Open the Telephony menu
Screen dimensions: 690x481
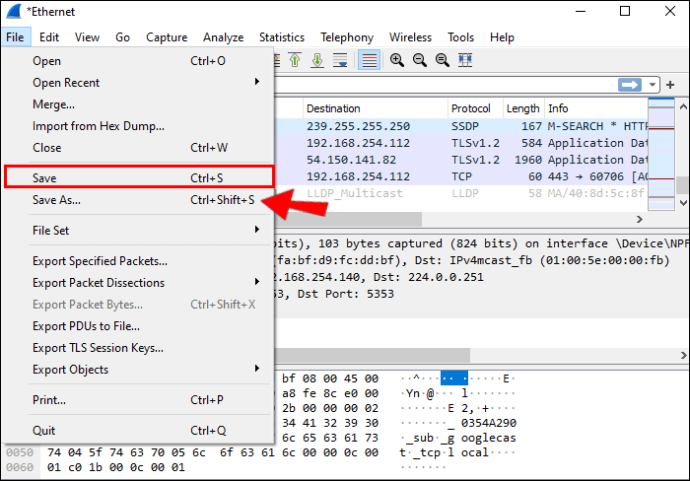coord(347,37)
